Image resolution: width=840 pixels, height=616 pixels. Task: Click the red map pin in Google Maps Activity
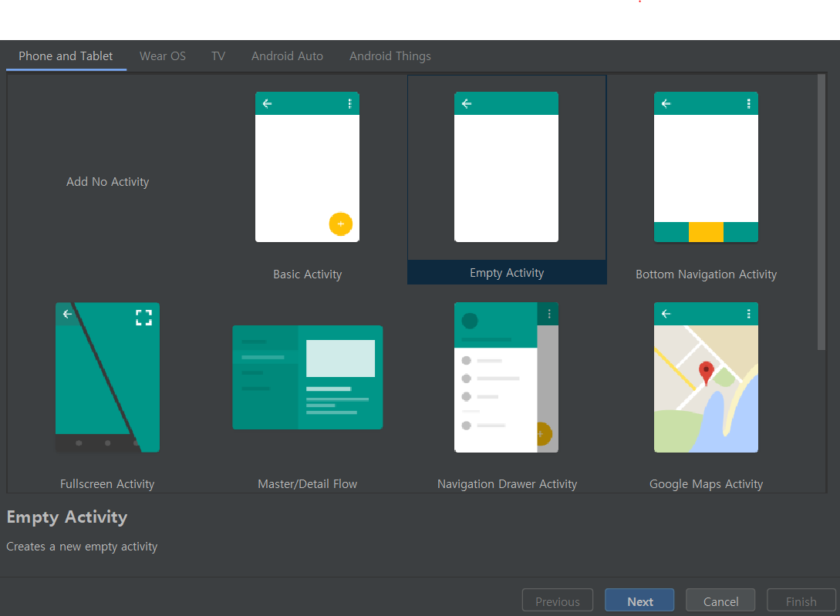pyautogui.click(x=706, y=373)
